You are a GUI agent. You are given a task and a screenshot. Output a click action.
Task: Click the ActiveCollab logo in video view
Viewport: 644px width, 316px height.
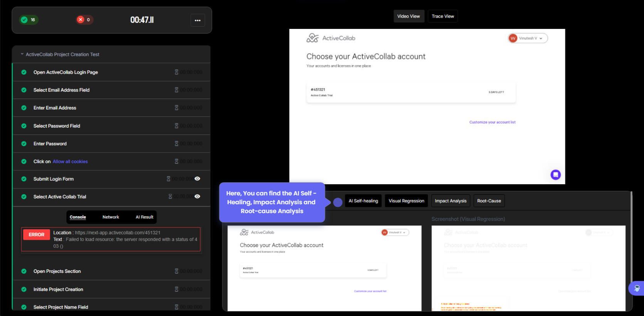313,38
